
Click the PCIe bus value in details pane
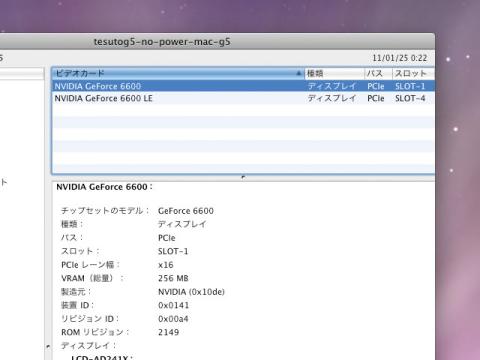click(167, 238)
